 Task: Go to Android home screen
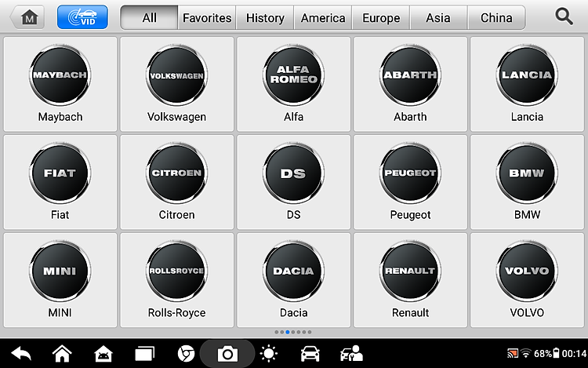(62, 353)
